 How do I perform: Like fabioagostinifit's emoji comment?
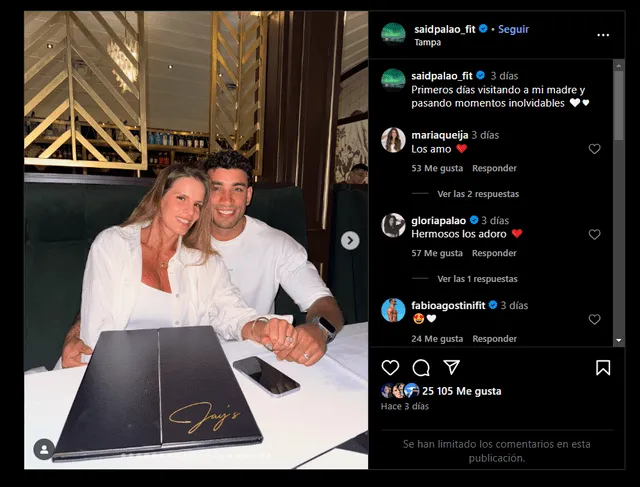pyautogui.click(x=594, y=319)
